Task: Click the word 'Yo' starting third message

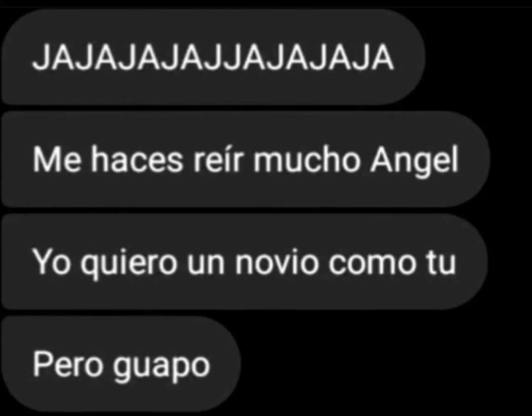Action: tap(52, 262)
